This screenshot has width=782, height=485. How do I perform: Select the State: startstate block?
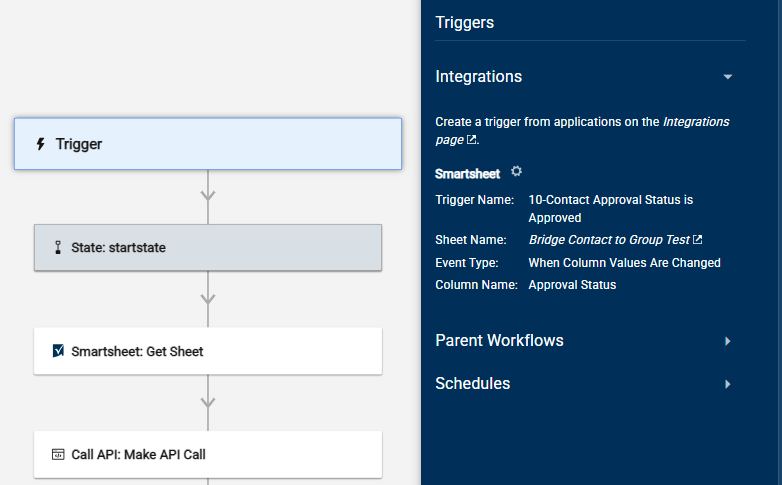[208, 247]
